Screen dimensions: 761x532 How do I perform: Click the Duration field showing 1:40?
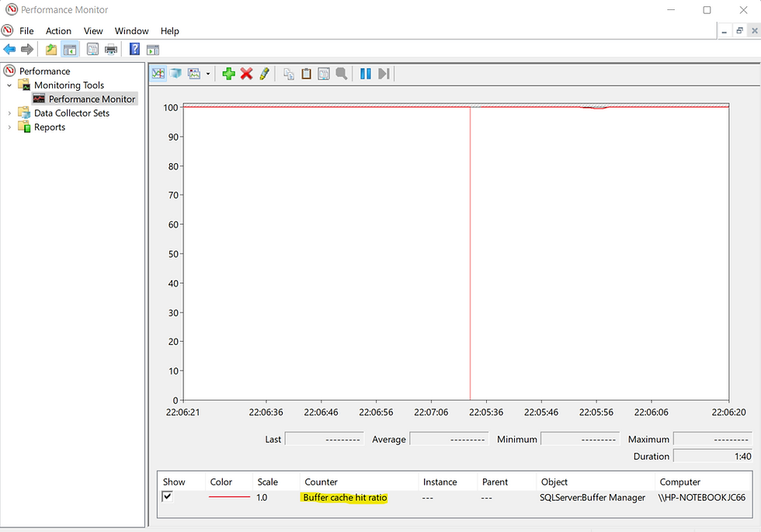click(713, 456)
